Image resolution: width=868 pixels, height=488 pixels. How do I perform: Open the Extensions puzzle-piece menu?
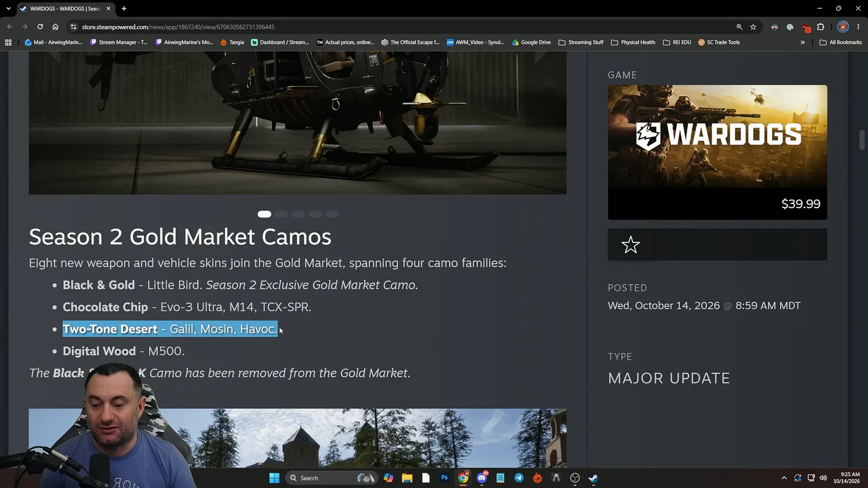pos(820,27)
